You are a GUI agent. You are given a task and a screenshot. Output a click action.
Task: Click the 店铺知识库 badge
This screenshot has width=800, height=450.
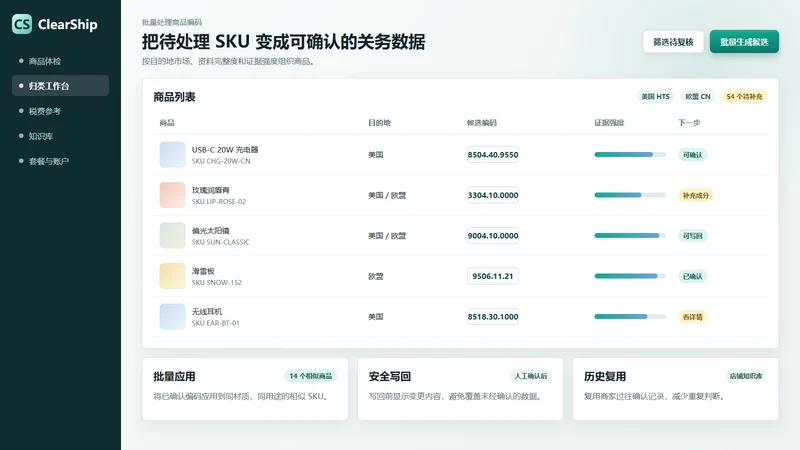point(746,376)
